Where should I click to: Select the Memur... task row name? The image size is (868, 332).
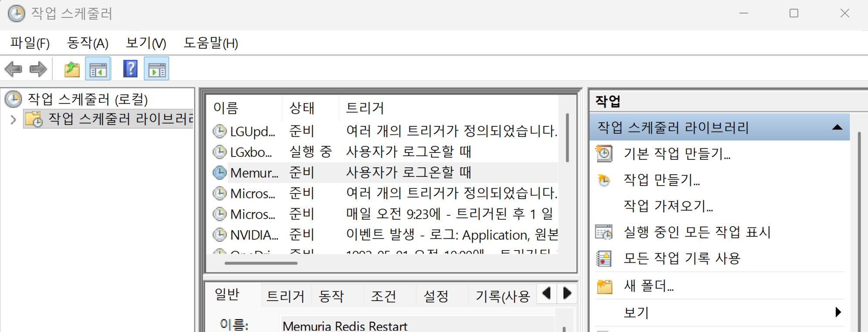coord(254,173)
